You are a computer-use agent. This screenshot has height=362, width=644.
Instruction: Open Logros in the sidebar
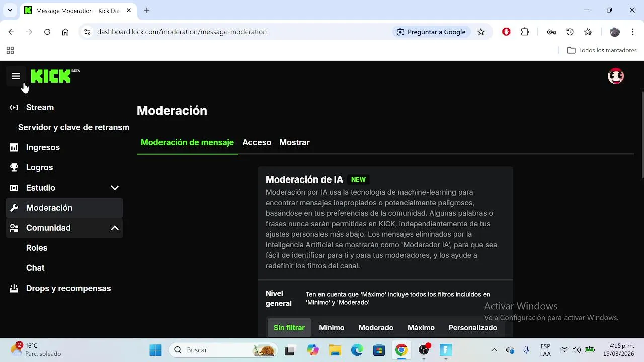[x=64, y=167]
